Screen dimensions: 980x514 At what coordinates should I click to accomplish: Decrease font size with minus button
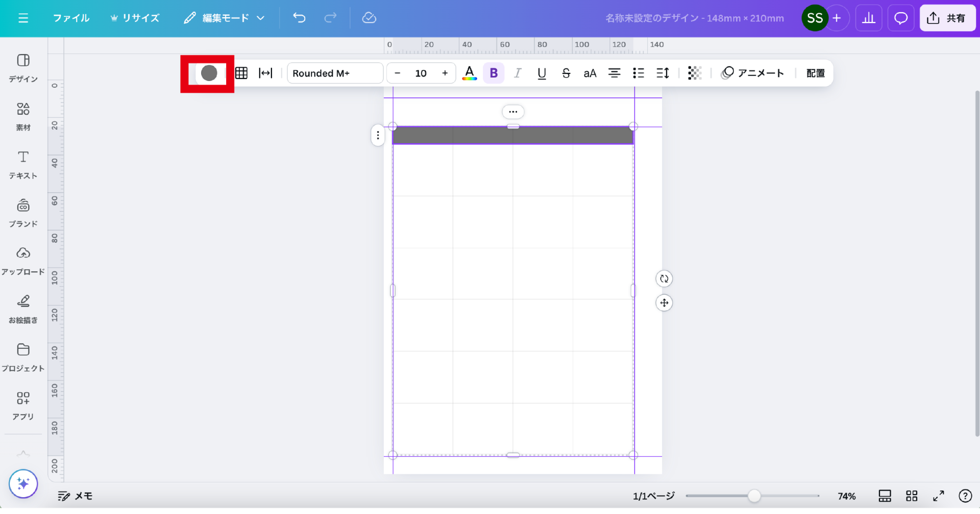coord(398,73)
